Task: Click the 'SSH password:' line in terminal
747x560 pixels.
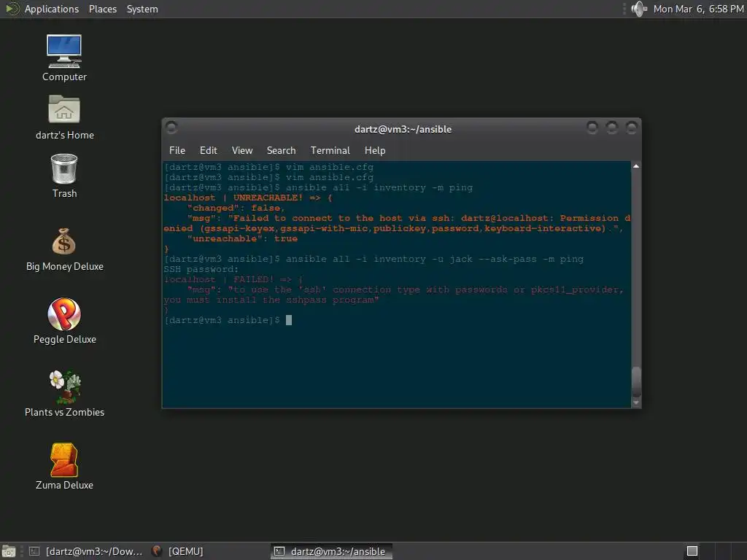Action: [201, 270]
